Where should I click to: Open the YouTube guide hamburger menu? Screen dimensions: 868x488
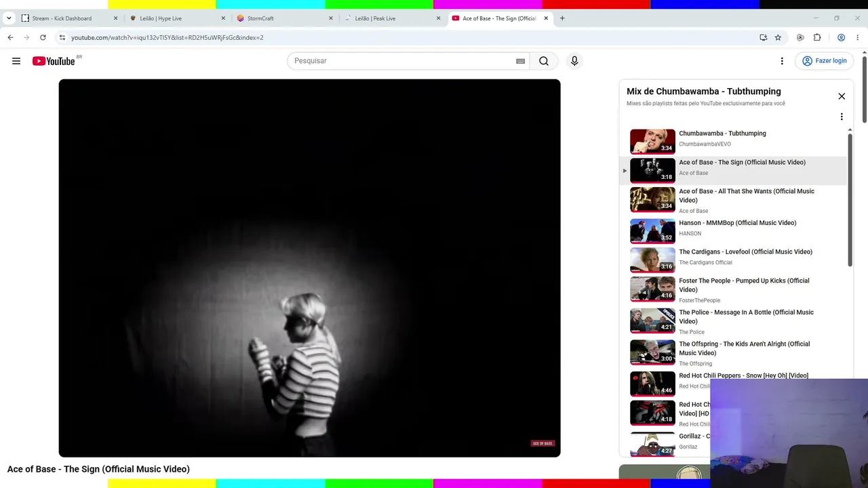(x=16, y=61)
